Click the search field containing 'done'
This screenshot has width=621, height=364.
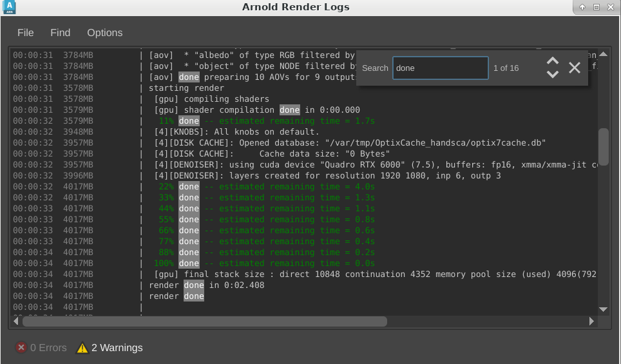click(x=441, y=68)
